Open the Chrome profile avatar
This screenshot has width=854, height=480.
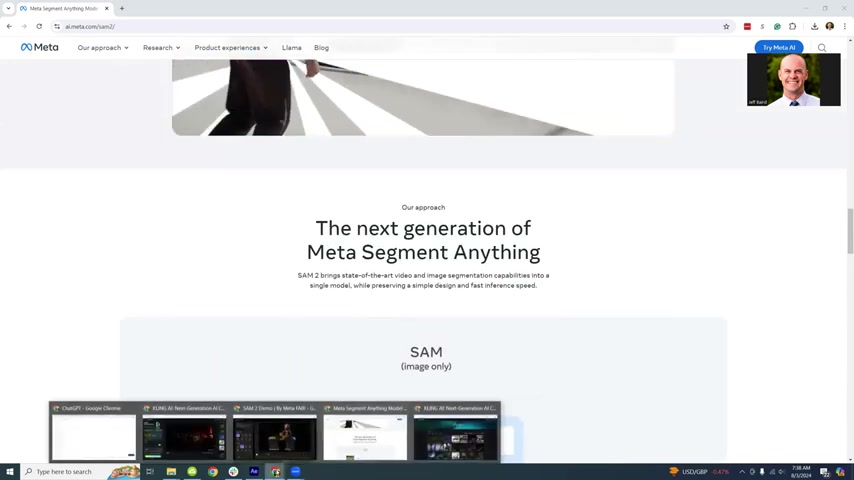[x=829, y=26]
